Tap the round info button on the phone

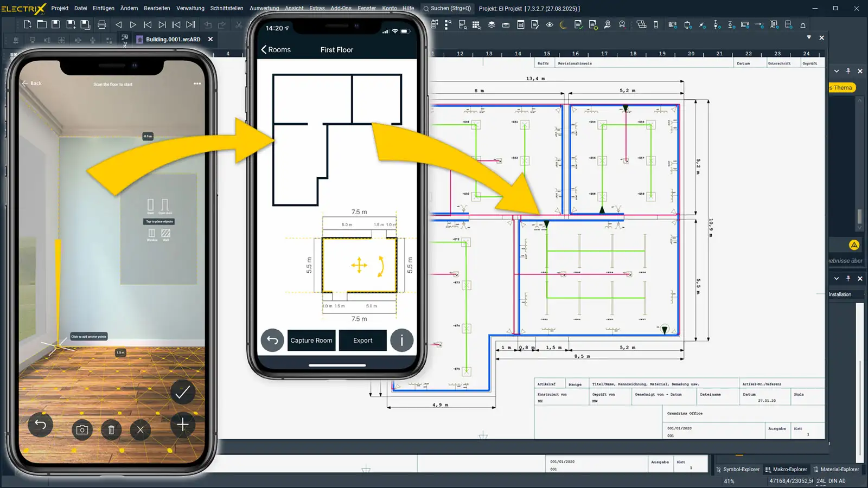(402, 341)
